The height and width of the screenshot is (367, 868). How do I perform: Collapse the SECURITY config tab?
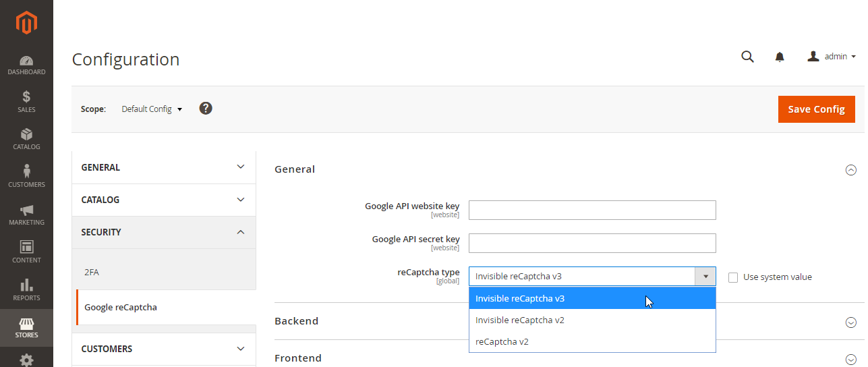(x=164, y=232)
